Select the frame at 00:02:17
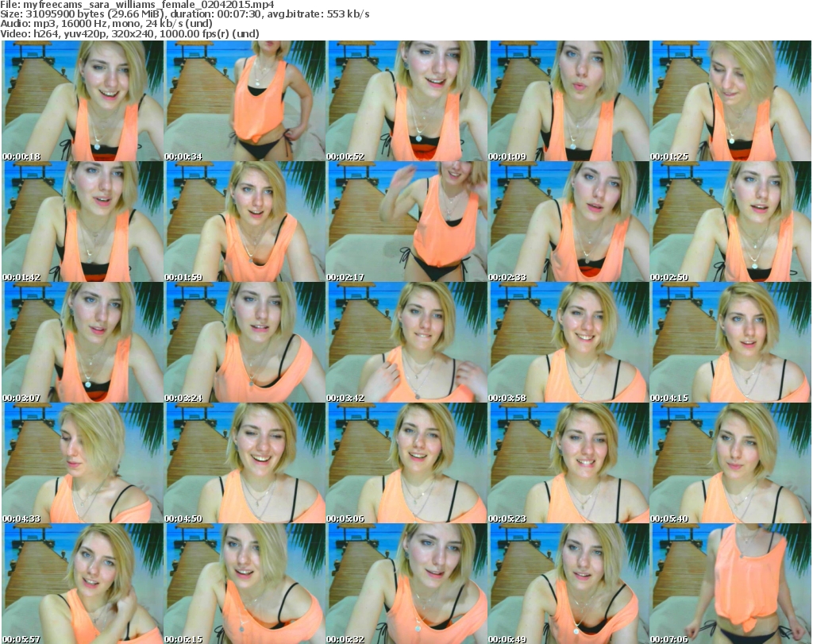The height and width of the screenshot is (644, 813). (406, 222)
